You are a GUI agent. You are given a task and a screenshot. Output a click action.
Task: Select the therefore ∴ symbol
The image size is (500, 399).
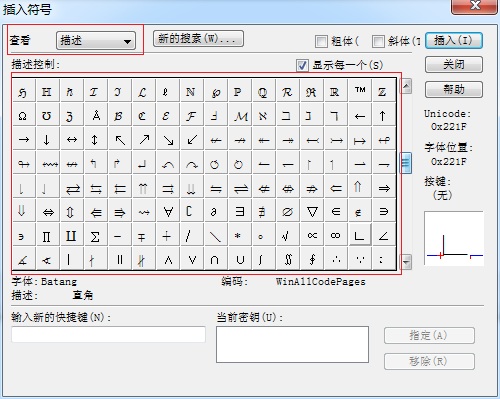(336, 259)
